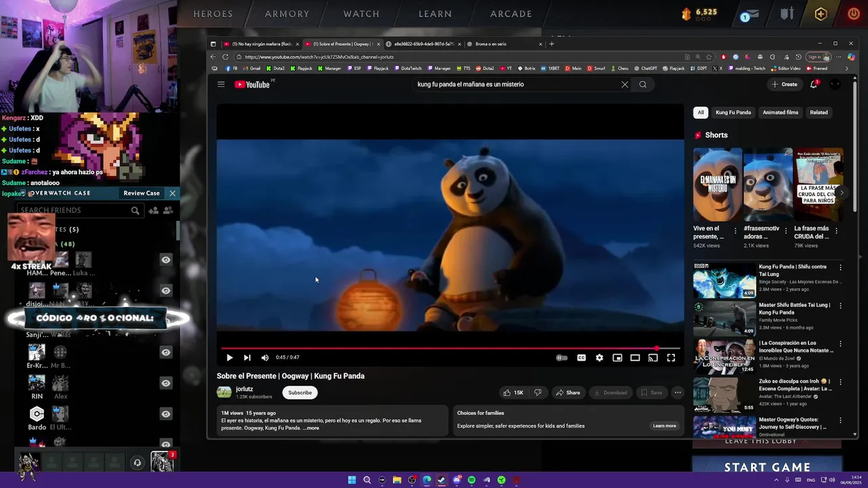Select the 'Related' filter chip

pos(818,113)
